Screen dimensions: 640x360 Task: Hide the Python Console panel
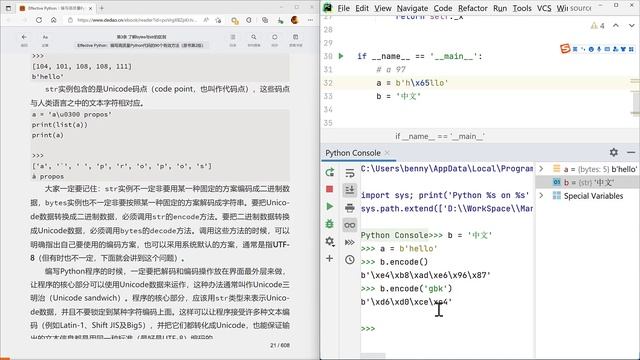pos(631,152)
